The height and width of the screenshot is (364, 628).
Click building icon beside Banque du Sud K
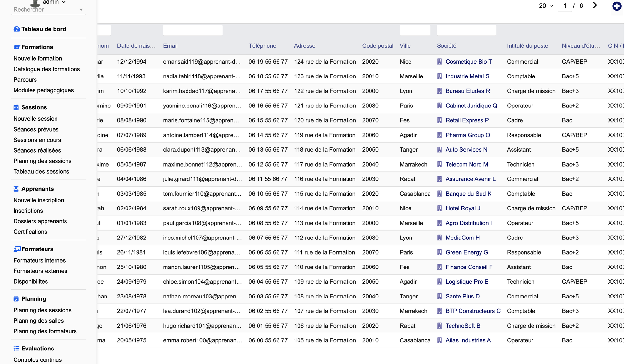(x=440, y=194)
